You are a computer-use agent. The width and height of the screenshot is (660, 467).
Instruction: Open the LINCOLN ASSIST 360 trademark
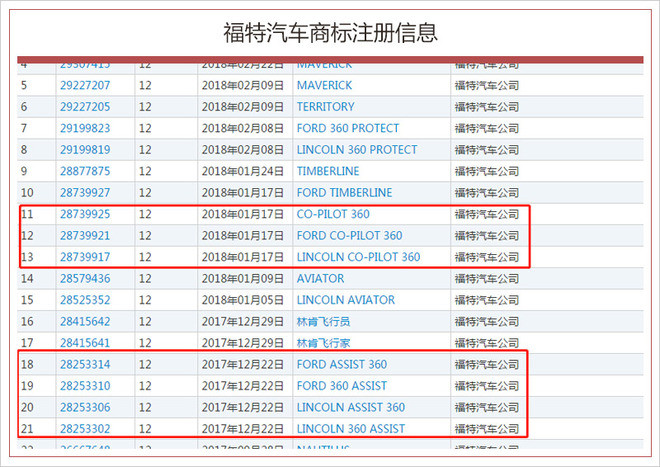click(351, 408)
